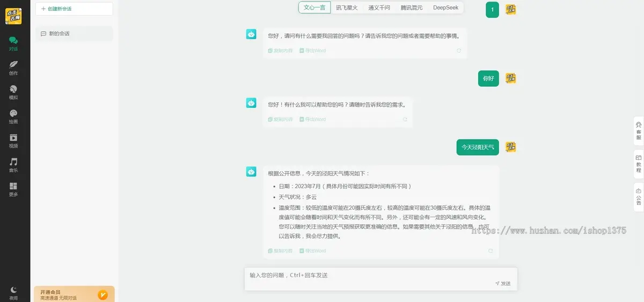Open the 绘画 painting section
The width and height of the screenshot is (644, 302).
13,116
